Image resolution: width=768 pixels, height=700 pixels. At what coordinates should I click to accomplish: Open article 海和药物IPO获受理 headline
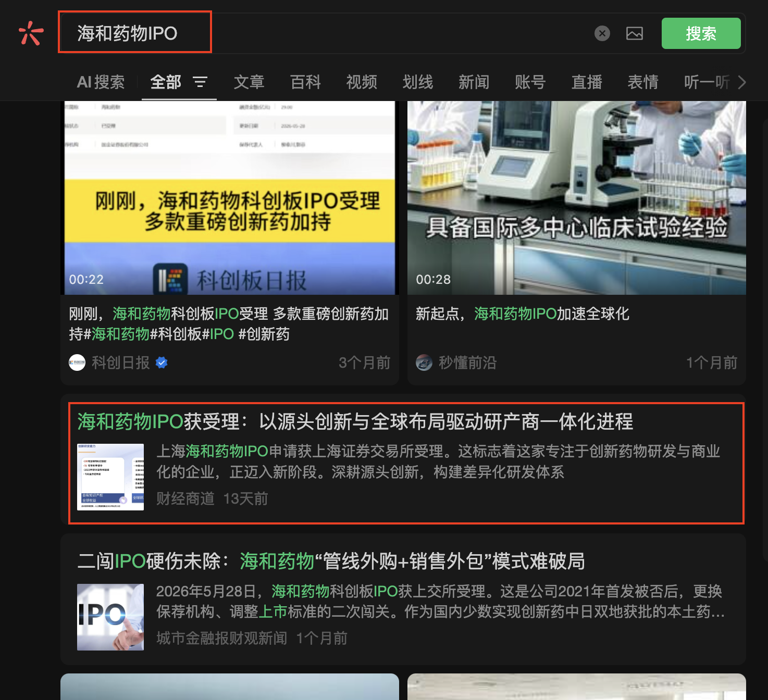pos(355,421)
